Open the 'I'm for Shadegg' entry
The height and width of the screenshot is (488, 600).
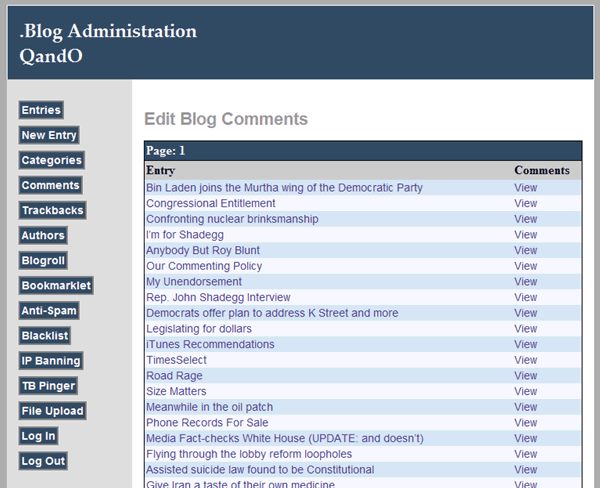(x=185, y=235)
